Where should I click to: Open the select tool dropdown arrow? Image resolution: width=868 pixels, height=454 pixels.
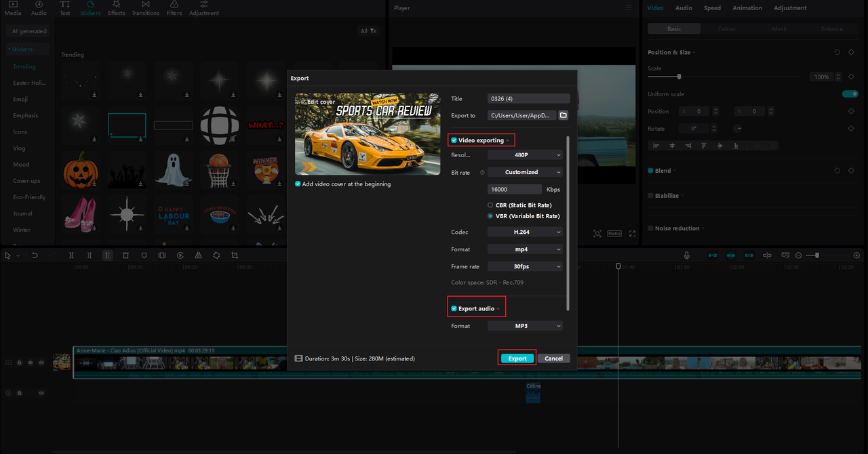(x=18, y=255)
